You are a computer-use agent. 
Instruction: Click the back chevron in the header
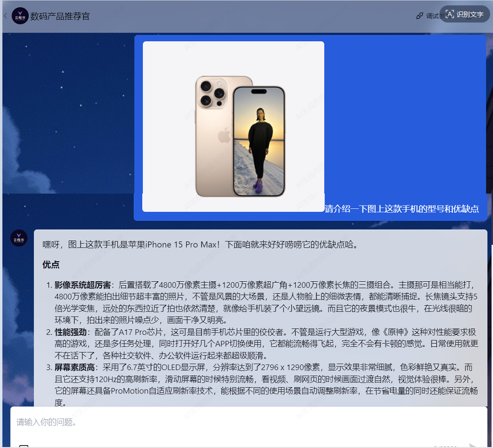pos(5,16)
